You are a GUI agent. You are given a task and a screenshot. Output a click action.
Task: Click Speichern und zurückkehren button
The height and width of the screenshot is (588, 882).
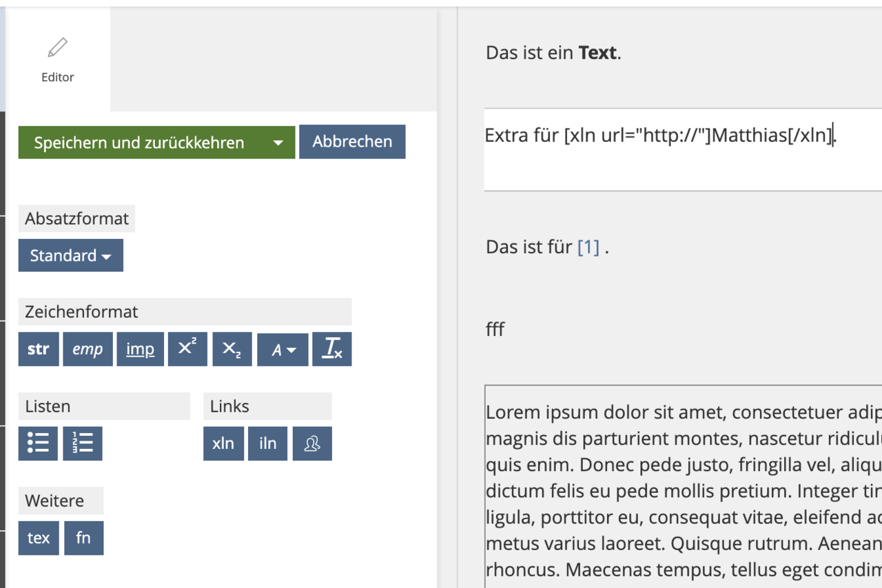tap(139, 143)
